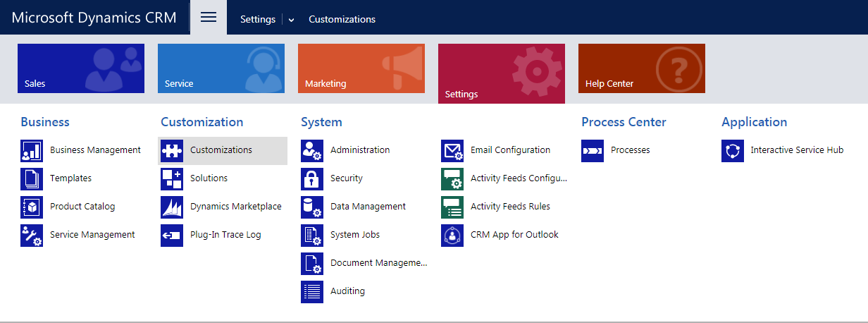
Task: Click the Processes arrow icon
Action: 593,150
